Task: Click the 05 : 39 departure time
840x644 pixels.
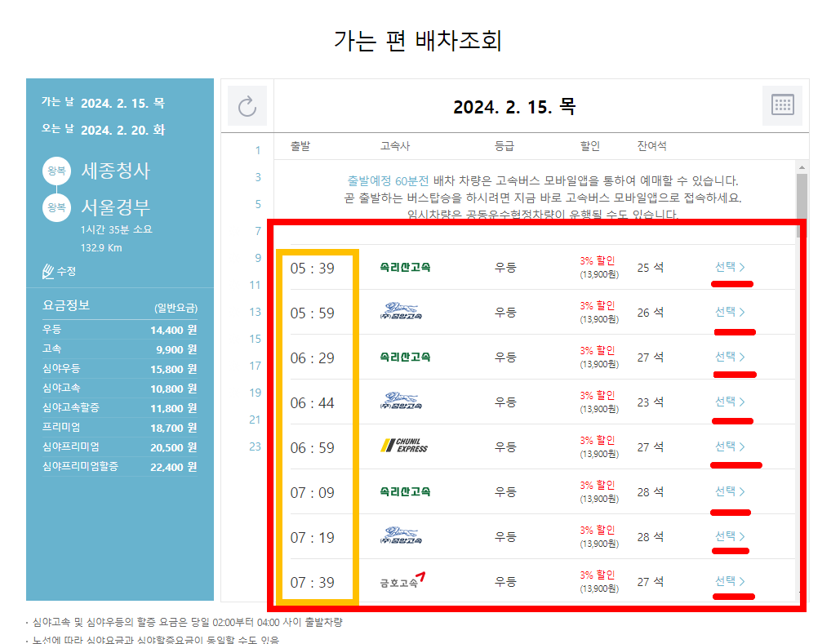Action: (x=313, y=268)
